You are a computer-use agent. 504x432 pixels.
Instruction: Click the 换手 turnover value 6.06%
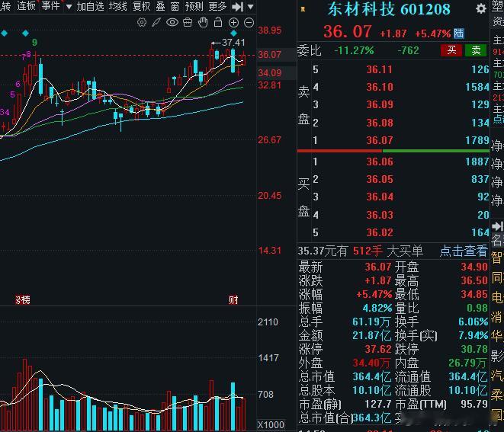(x=474, y=322)
